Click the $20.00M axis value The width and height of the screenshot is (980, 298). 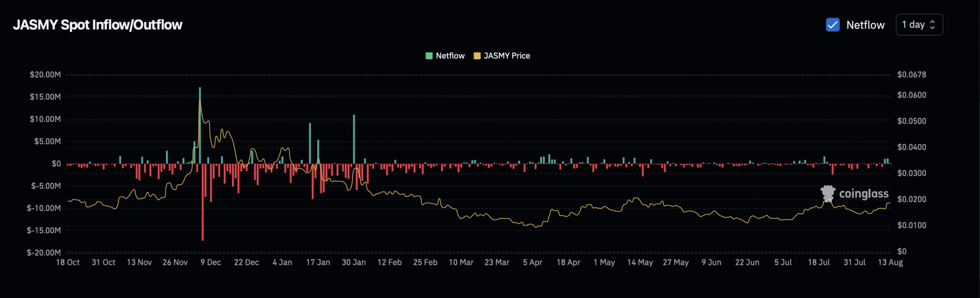pyautogui.click(x=45, y=75)
